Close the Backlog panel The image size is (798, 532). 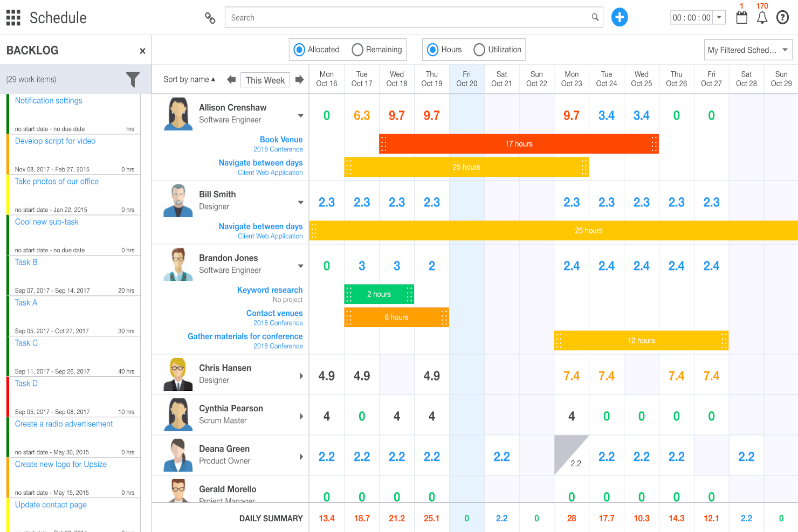coord(142,51)
